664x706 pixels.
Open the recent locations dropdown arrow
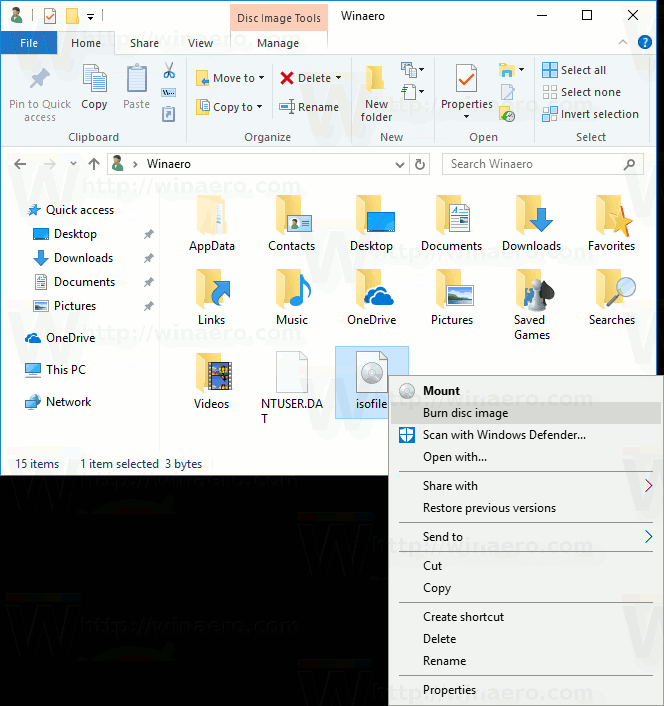click(73, 163)
